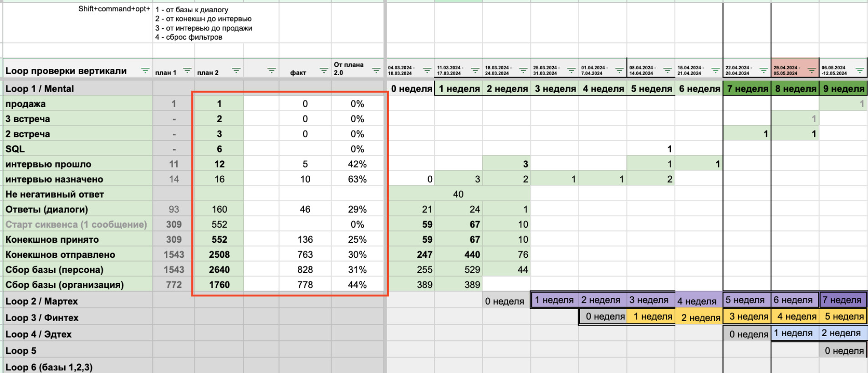The image size is (868, 373).
Task: Select the Loop 2 / Мартех row label
Action: [x=41, y=301]
